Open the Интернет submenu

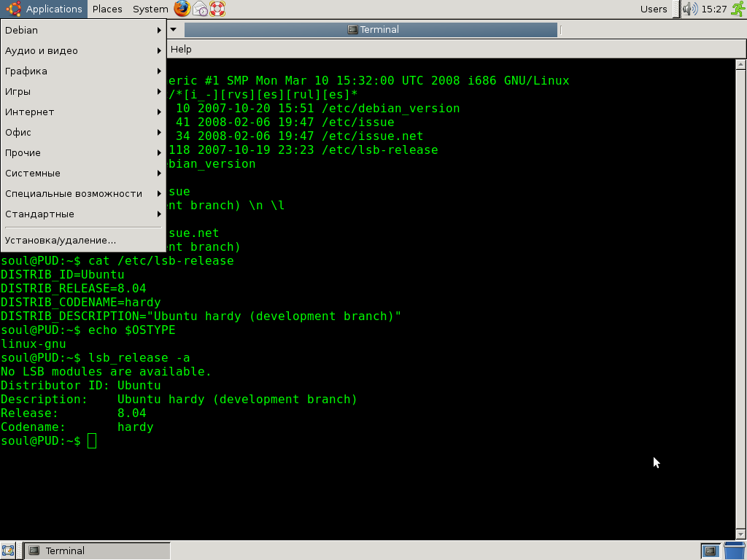click(83, 112)
